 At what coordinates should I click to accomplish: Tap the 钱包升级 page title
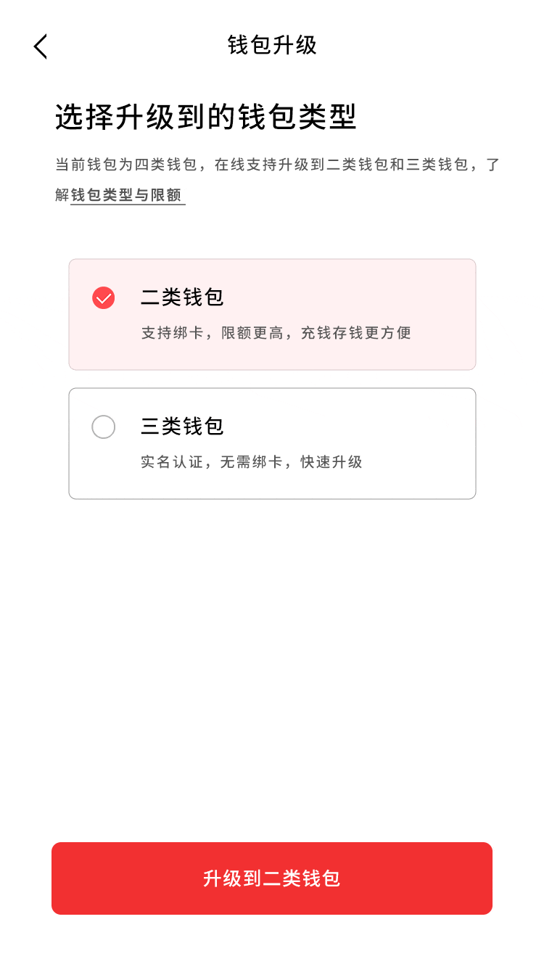[x=272, y=45]
